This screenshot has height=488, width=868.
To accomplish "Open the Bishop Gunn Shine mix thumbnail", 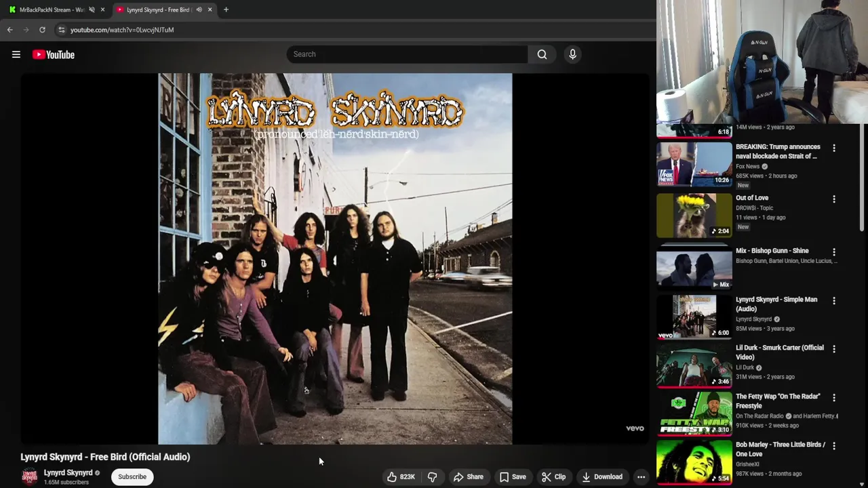I will click(694, 268).
